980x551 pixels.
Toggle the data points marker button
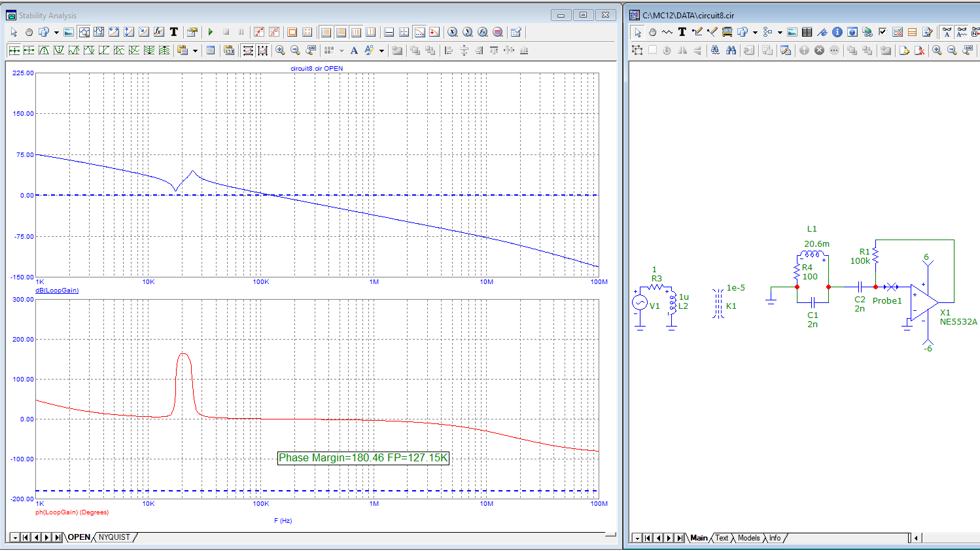[258, 31]
